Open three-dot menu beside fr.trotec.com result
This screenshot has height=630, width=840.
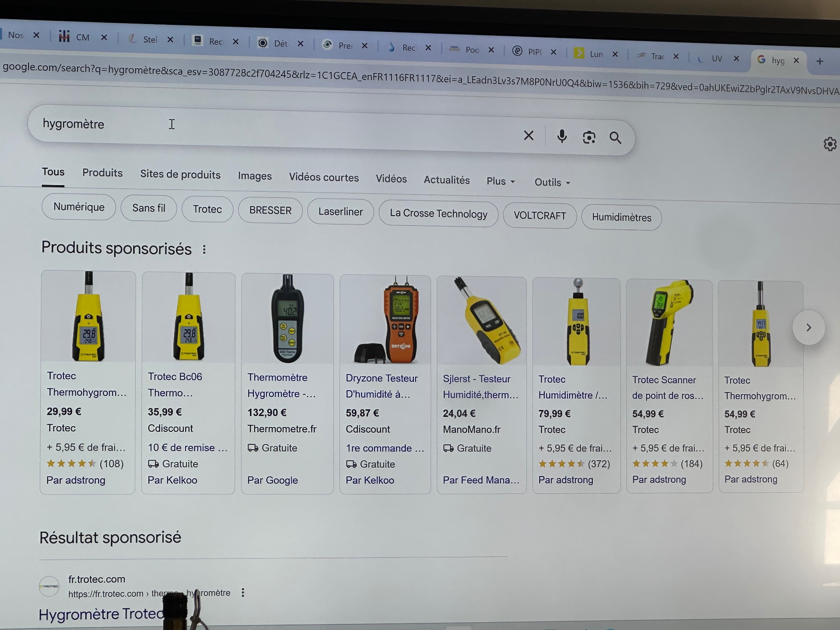point(243,592)
